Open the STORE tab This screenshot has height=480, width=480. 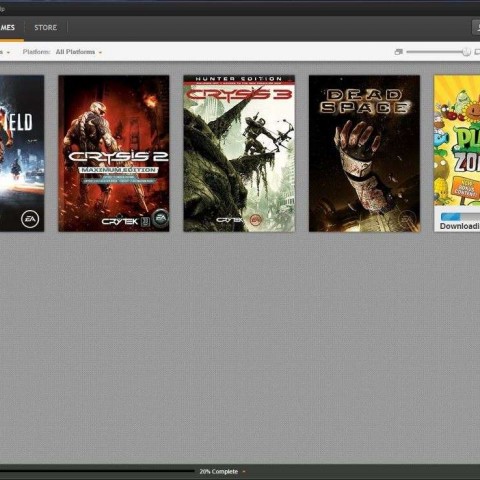[x=46, y=27]
